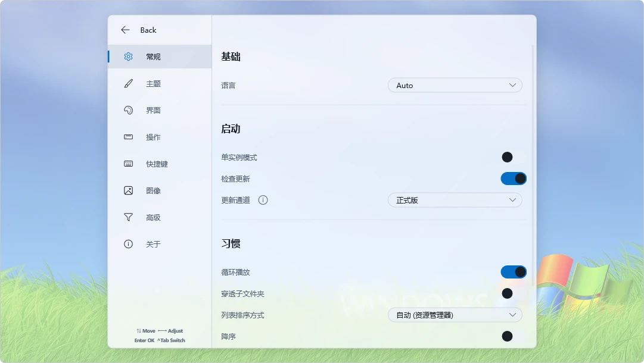Viewport: 644px width, 363px height.
Task: Open the 列表排序方式 dropdown
Action: pos(455,315)
